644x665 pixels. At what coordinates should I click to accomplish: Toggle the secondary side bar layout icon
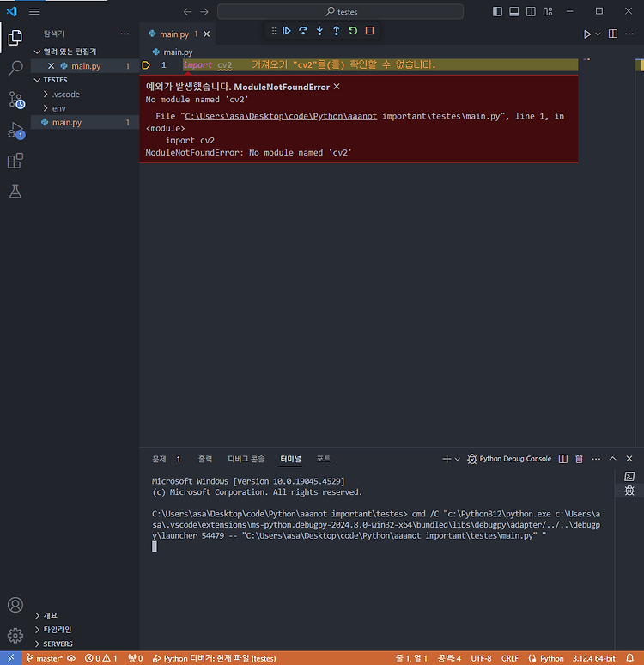(x=531, y=11)
